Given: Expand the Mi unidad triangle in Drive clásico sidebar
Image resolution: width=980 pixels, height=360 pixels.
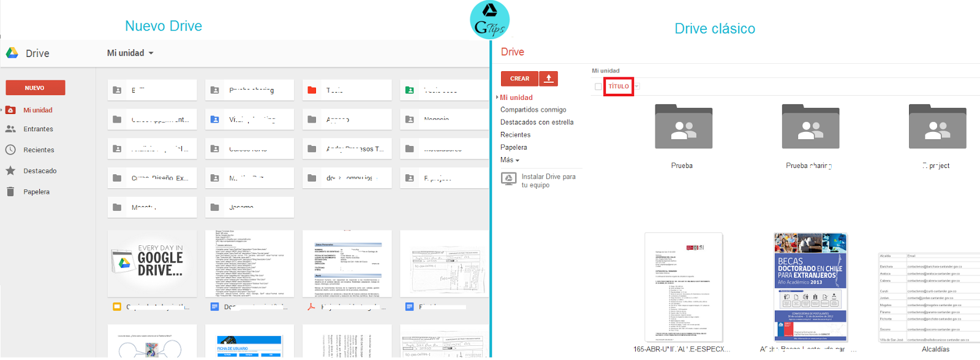Looking at the screenshot, I should [497, 98].
